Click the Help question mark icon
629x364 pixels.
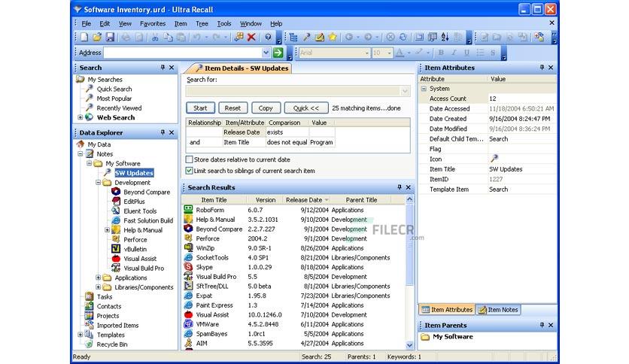pyautogui.click(x=269, y=38)
